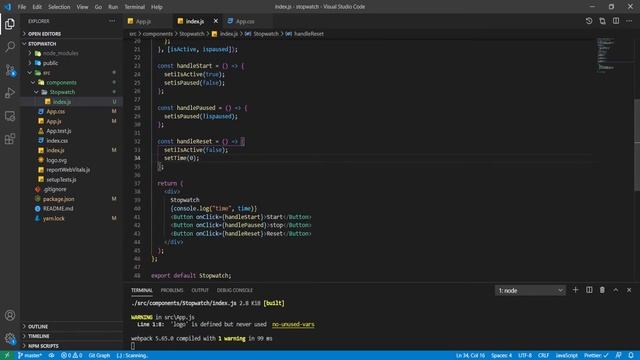Open Accounts menu in activity bar
The width and height of the screenshot is (640, 360).
10,315
